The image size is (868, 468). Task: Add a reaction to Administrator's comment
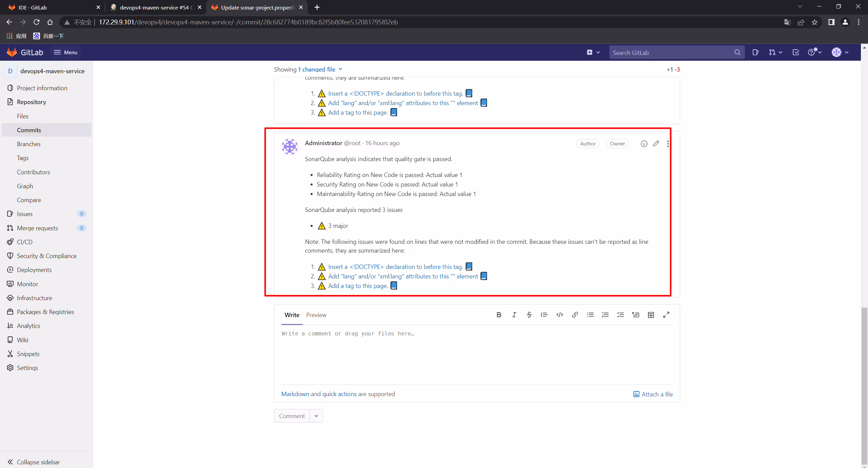coord(644,144)
